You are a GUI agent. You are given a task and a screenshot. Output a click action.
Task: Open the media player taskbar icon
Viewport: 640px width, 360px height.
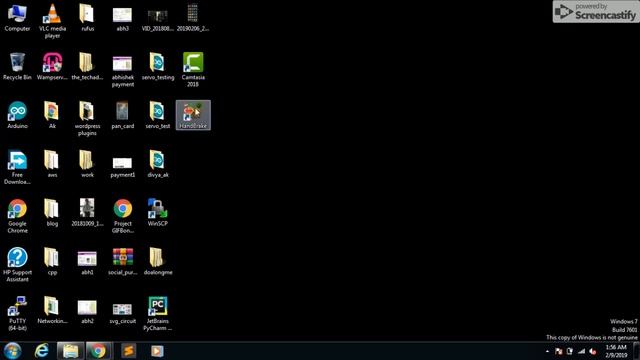coord(157,351)
